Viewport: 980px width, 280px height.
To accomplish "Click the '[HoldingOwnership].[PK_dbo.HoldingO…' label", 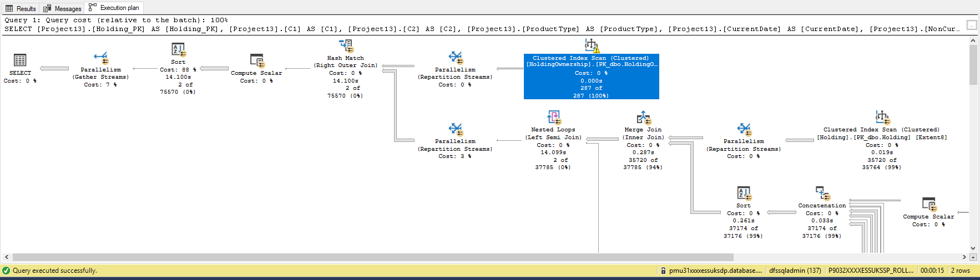I will click(592, 64).
